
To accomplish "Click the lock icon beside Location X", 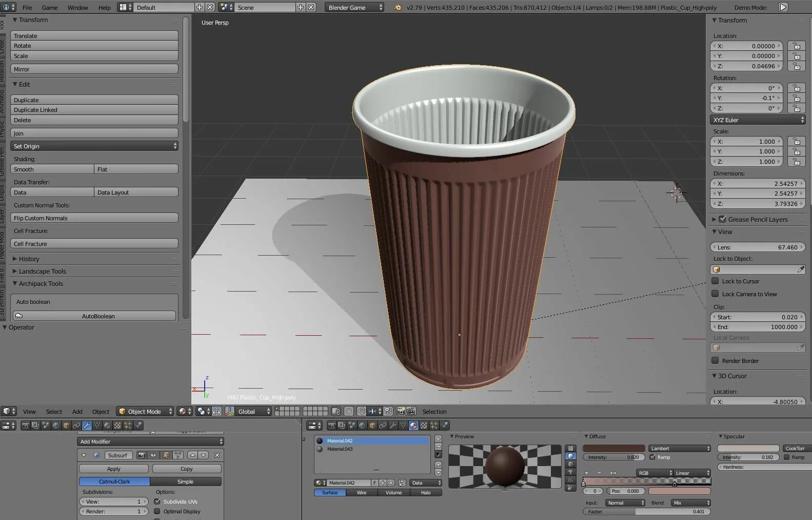I will point(796,46).
